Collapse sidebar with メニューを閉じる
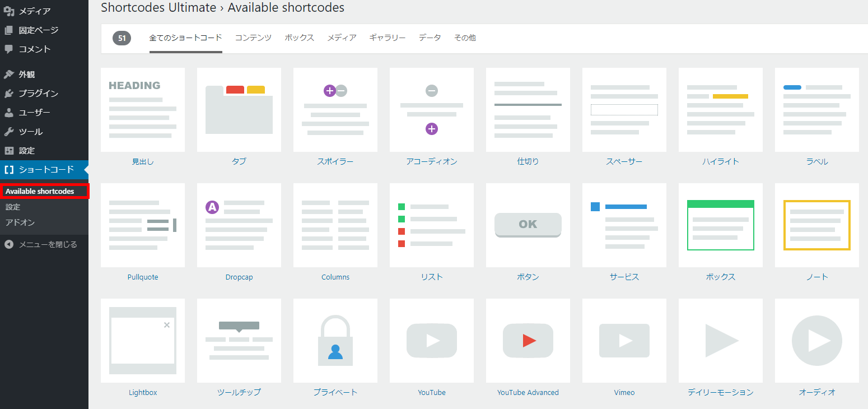Image resolution: width=868 pixels, height=409 pixels. [48, 244]
